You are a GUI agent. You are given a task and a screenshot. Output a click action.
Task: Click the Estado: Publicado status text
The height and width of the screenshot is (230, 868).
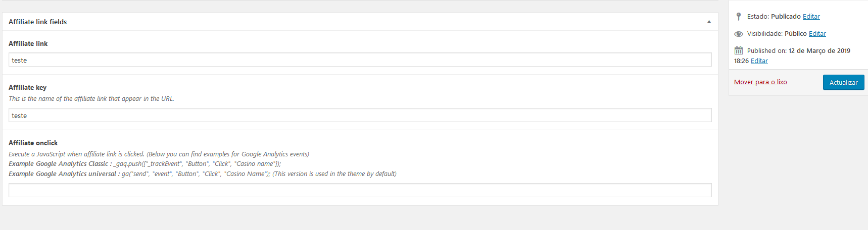pyautogui.click(x=774, y=17)
